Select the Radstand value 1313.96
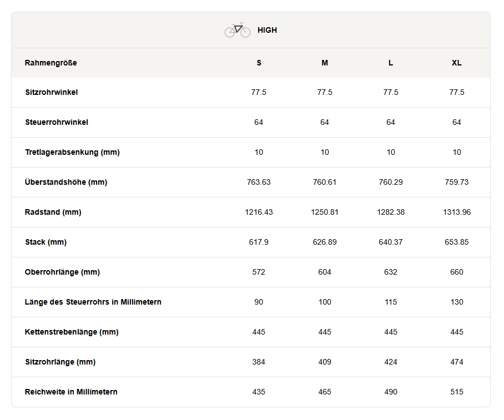The width and height of the screenshot is (504, 420). (x=457, y=212)
